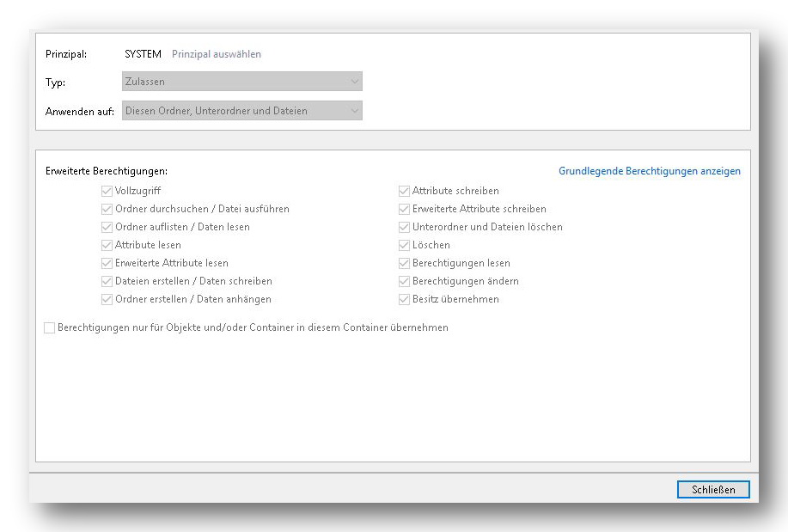Click Grundlegende Berechtigungen anzeigen link
The width and height of the screenshot is (788, 532).
650,171
